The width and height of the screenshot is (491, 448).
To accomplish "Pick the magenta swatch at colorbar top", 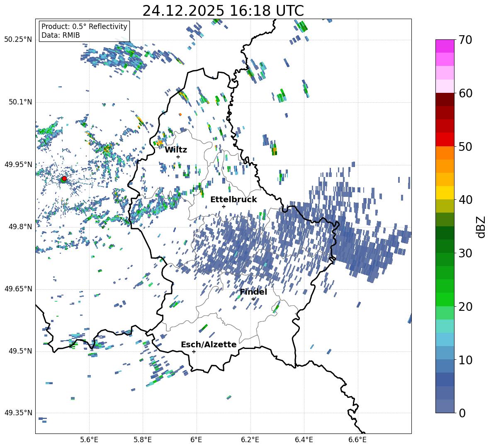I will click(445, 46).
